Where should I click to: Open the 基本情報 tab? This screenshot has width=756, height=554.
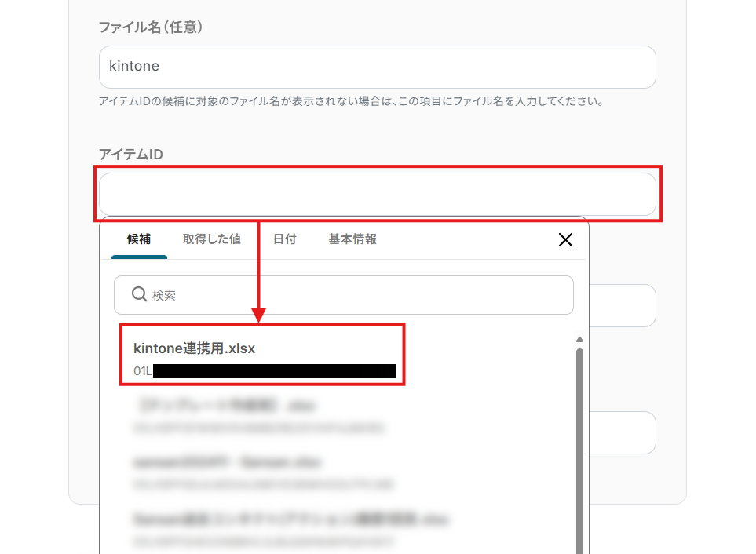point(352,239)
